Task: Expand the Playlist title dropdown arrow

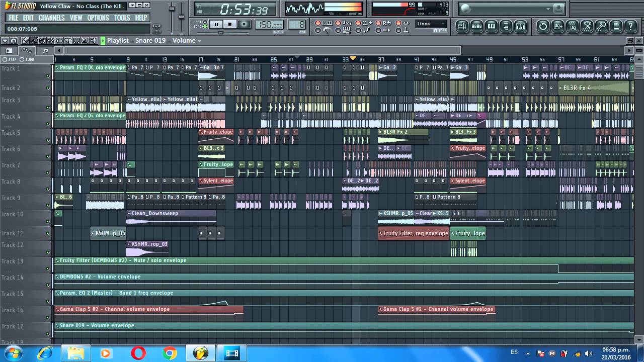Action: point(199,41)
